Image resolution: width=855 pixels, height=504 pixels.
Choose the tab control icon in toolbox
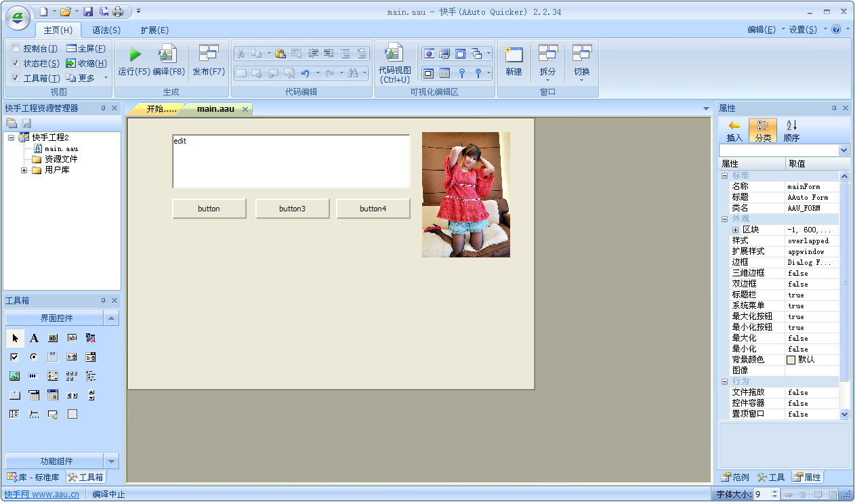15,395
